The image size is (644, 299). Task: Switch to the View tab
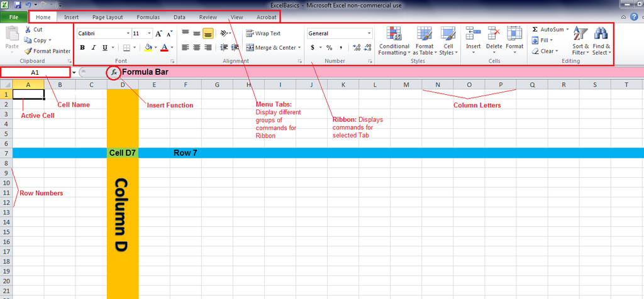236,17
